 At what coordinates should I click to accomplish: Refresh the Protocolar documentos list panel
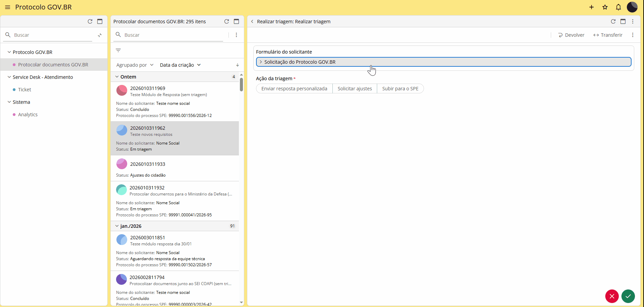tap(226, 21)
